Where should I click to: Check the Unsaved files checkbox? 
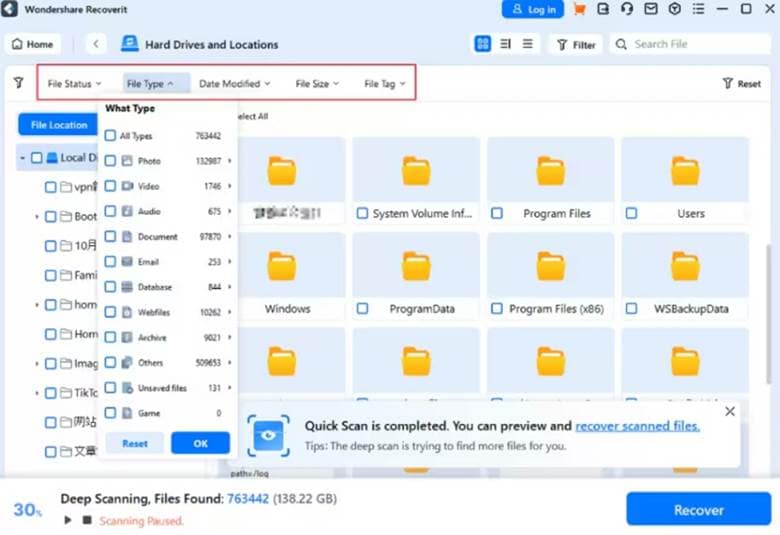tap(110, 388)
